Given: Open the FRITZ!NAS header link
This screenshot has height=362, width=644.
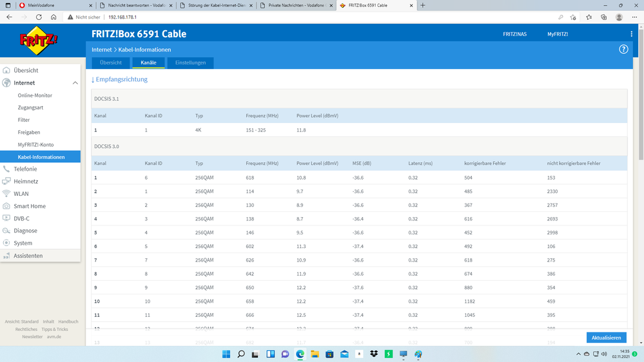Looking at the screenshot, I should [x=514, y=34].
